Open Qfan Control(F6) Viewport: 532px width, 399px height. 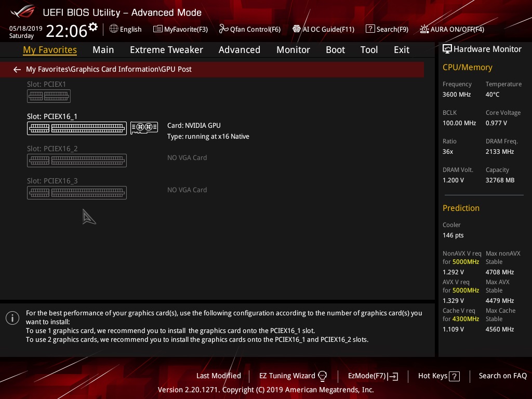pyautogui.click(x=255, y=30)
